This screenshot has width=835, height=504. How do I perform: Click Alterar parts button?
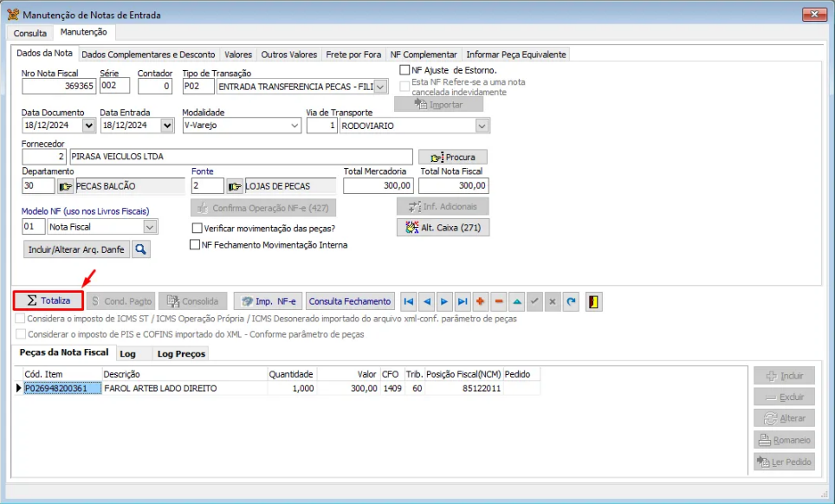(x=785, y=418)
